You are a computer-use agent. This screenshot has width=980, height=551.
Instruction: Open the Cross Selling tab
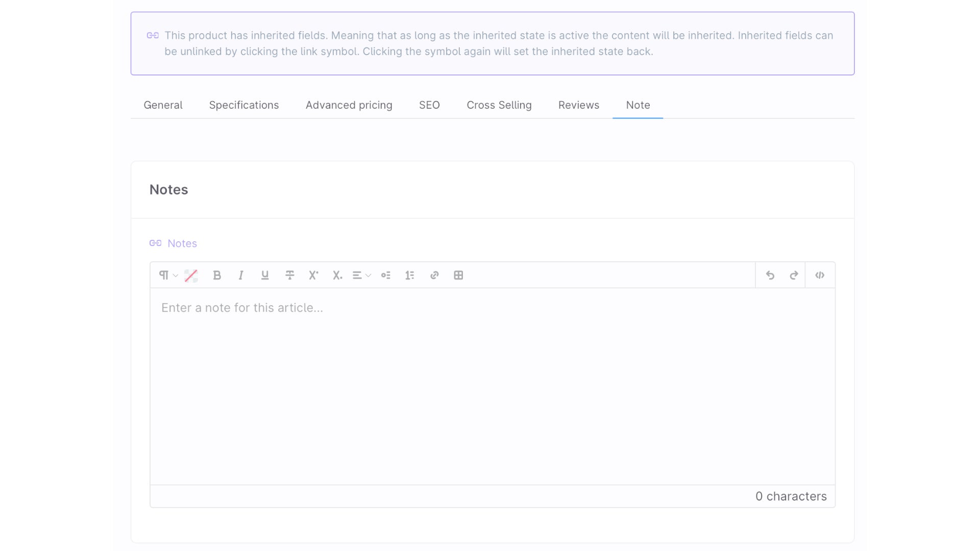tap(499, 105)
